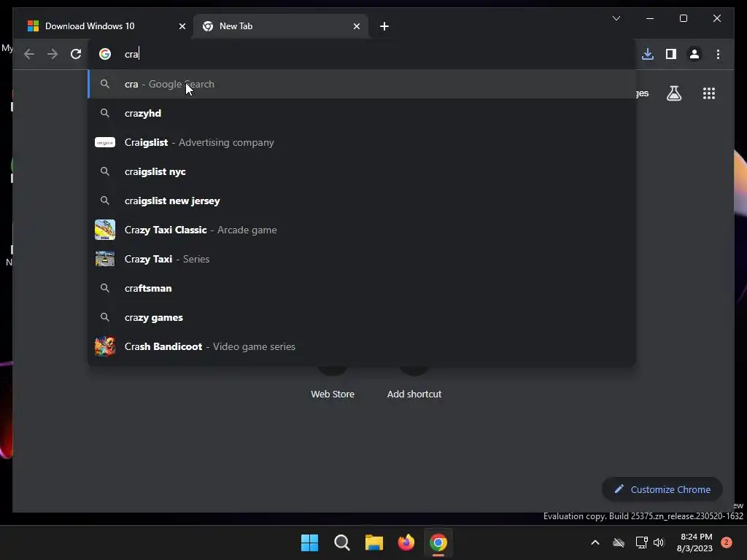Choose the 'crazy games' suggestion
The width and height of the screenshot is (747, 560).
(x=362, y=318)
